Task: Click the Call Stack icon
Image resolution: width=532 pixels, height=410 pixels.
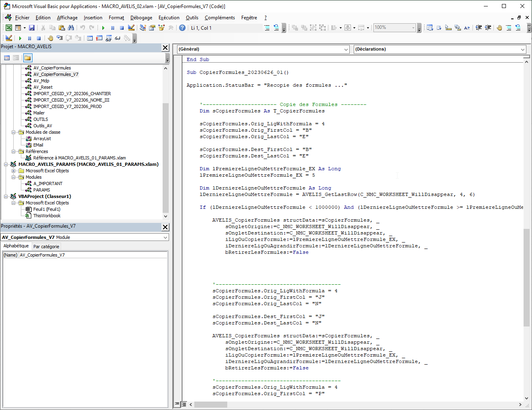Action: 127,38
